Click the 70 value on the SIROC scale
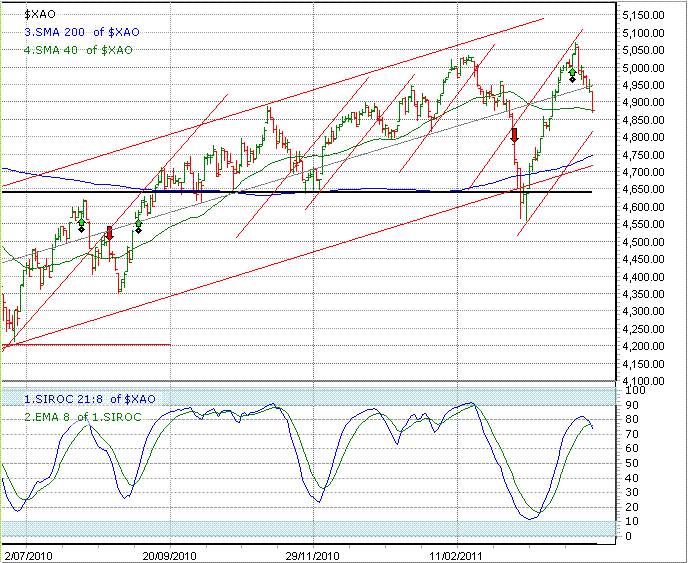The width and height of the screenshot is (688, 563). tap(631, 434)
